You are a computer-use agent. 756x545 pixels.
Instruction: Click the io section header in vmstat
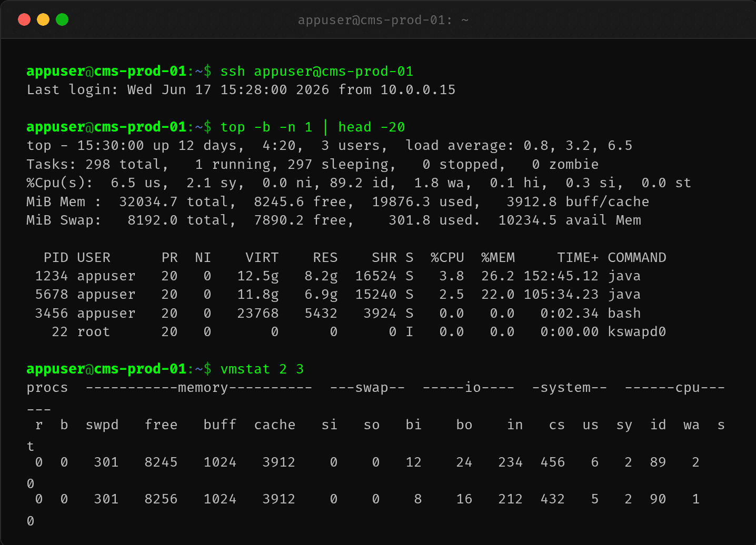469,388
